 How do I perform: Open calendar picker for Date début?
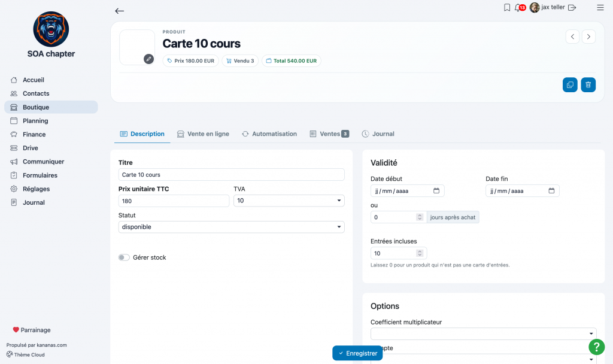point(436,191)
